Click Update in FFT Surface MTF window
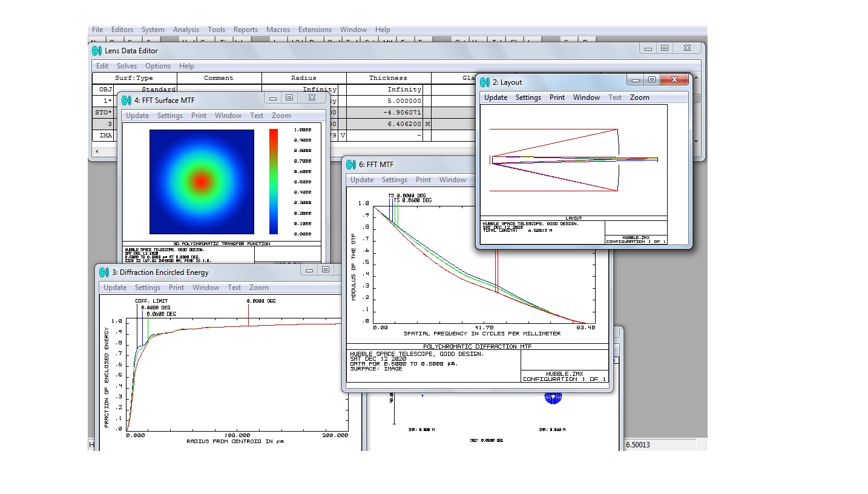 (137, 116)
